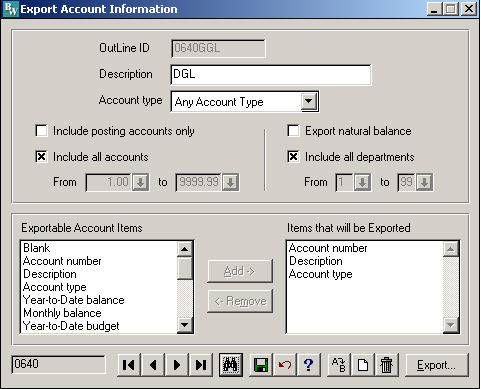Go to the next record
481x389 pixels.
(x=177, y=365)
